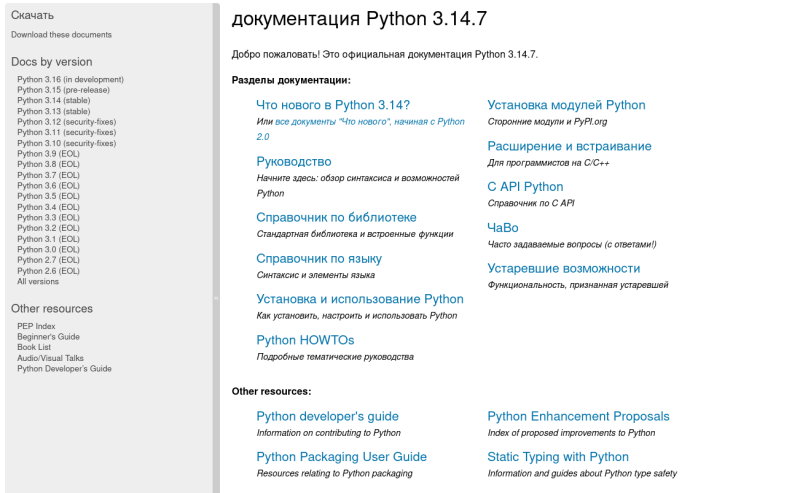Open Python 3.2 (EOL) docs
Screen dimensions: 800x493
point(48,228)
